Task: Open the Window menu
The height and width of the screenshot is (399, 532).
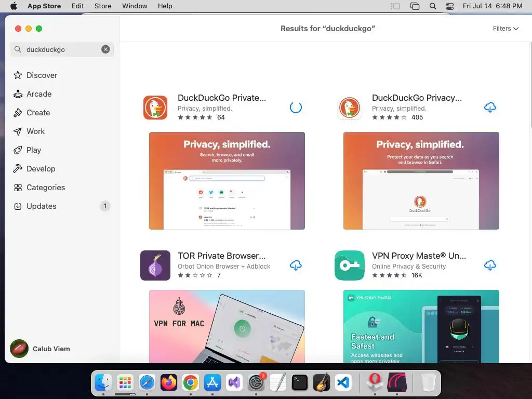Action: (x=135, y=6)
